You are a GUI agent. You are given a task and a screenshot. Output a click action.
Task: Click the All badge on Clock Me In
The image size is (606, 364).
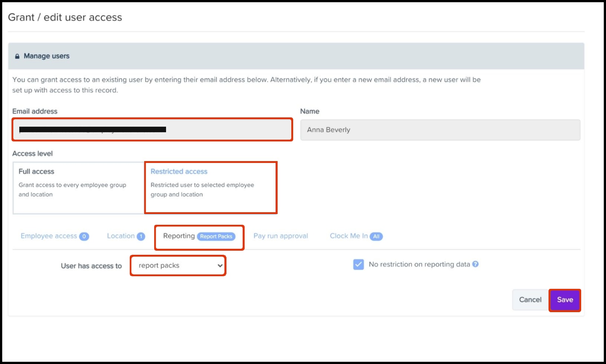click(376, 236)
